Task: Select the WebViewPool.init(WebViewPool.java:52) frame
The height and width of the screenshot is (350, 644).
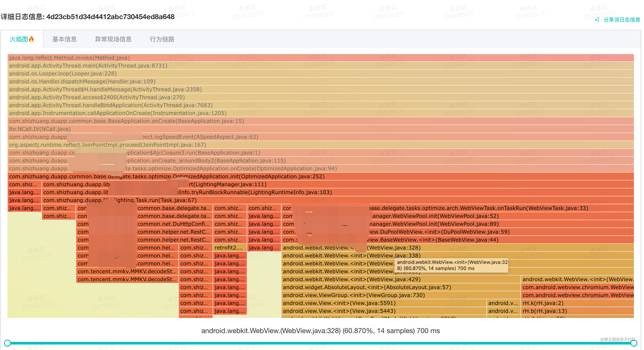Action: 425,216
